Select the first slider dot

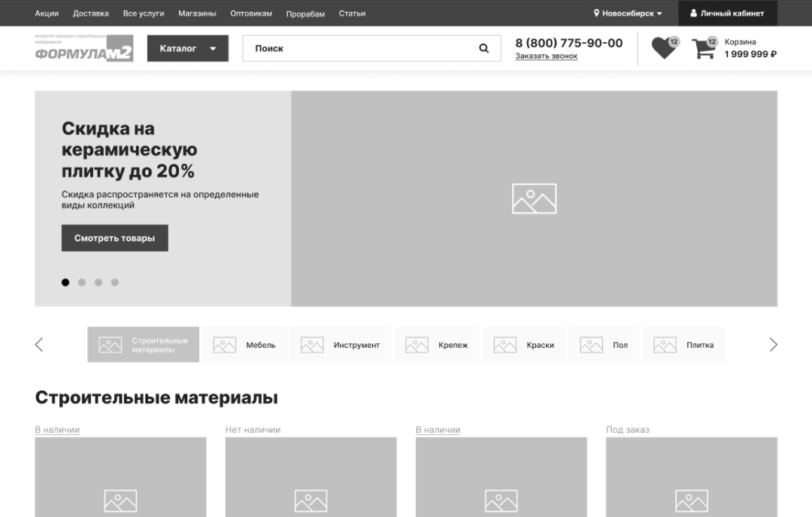[65, 283]
